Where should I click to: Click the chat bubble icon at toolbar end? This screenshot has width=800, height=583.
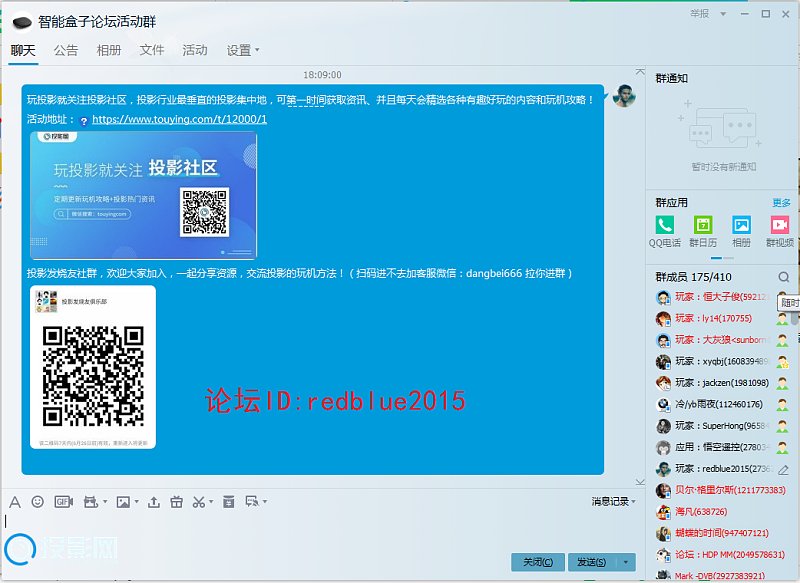[x=252, y=502]
